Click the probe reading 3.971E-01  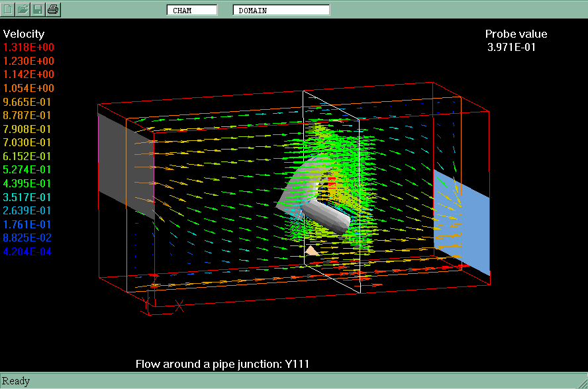[512, 48]
